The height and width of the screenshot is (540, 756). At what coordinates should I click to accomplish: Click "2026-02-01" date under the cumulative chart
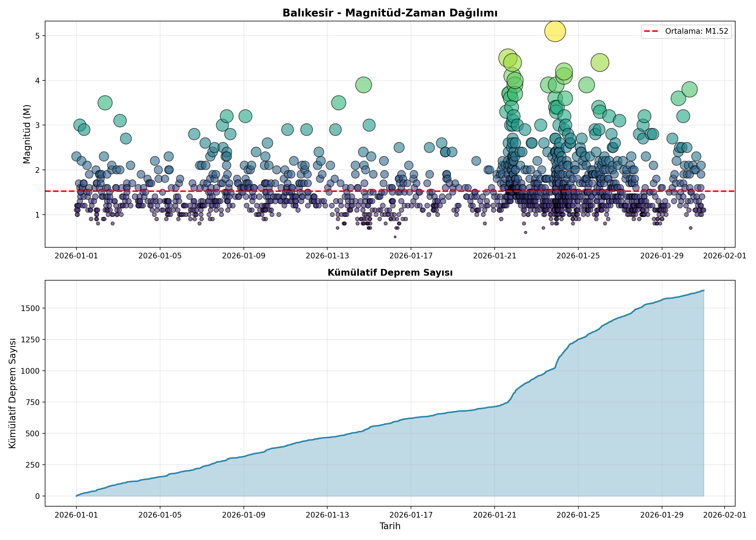[x=725, y=515]
